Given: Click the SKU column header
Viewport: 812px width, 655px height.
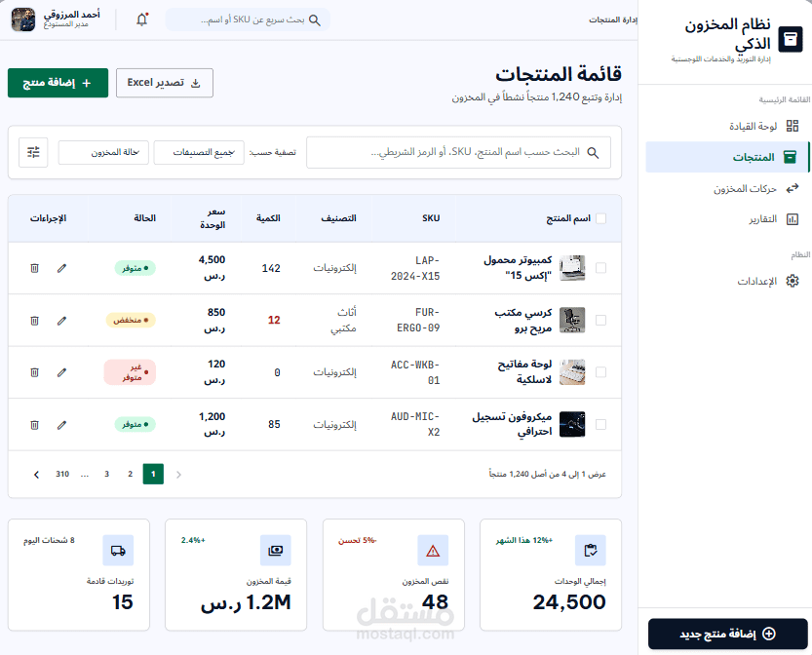Looking at the screenshot, I should 431,218.
